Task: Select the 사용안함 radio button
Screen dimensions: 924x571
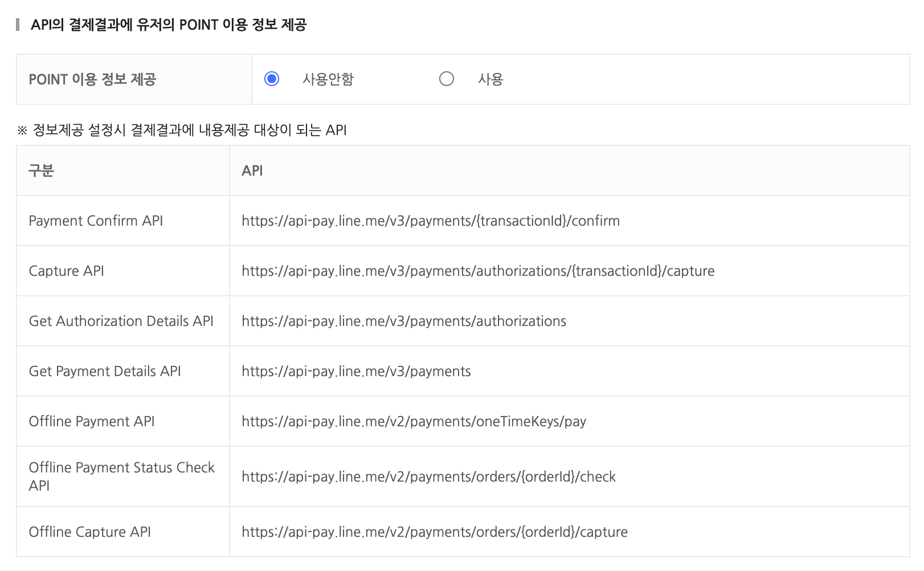Action: tap(272, 79)
